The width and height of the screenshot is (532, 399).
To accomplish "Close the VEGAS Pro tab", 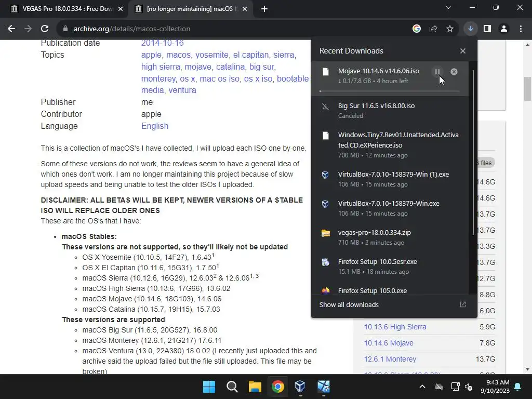I will pos(121,9).
